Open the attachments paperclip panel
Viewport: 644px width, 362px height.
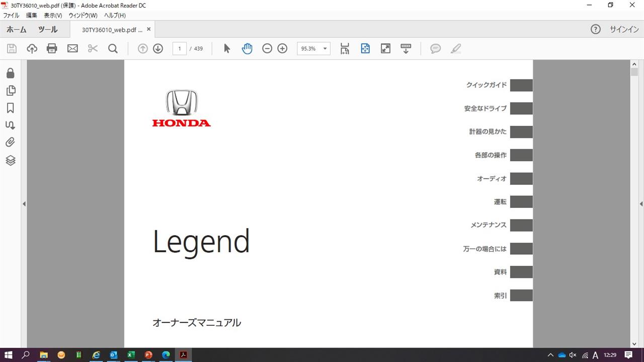tap(10, 142)
